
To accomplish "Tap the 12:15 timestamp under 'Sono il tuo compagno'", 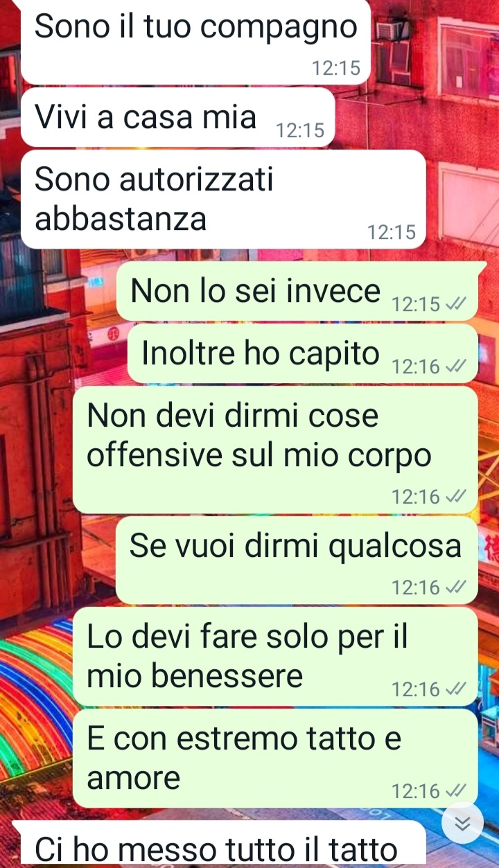I will point(336,68).
